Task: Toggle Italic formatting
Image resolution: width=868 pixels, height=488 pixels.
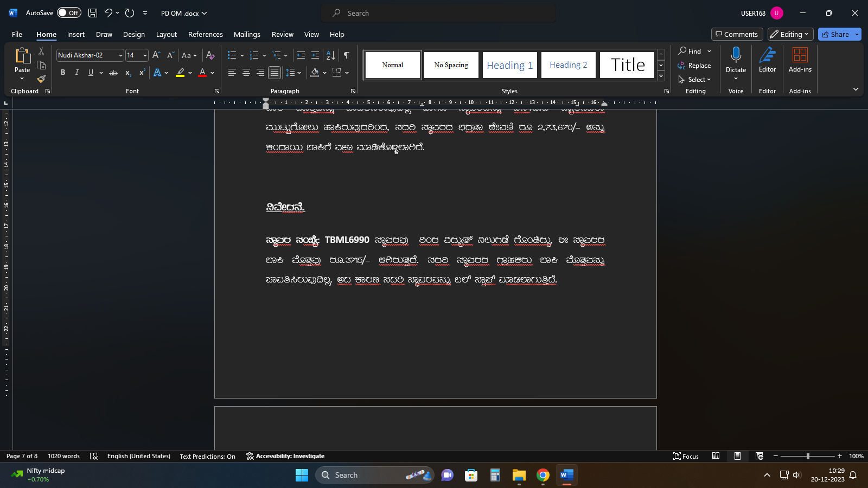Action: [77, 73]
